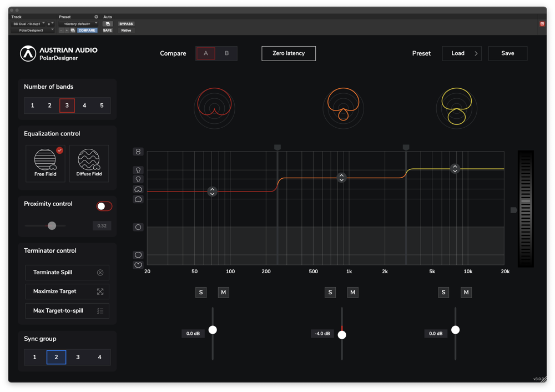The width and height of the screenshot is (555, 392).
Task: Toggle the Proximity control switch
Action: [104, 206]
